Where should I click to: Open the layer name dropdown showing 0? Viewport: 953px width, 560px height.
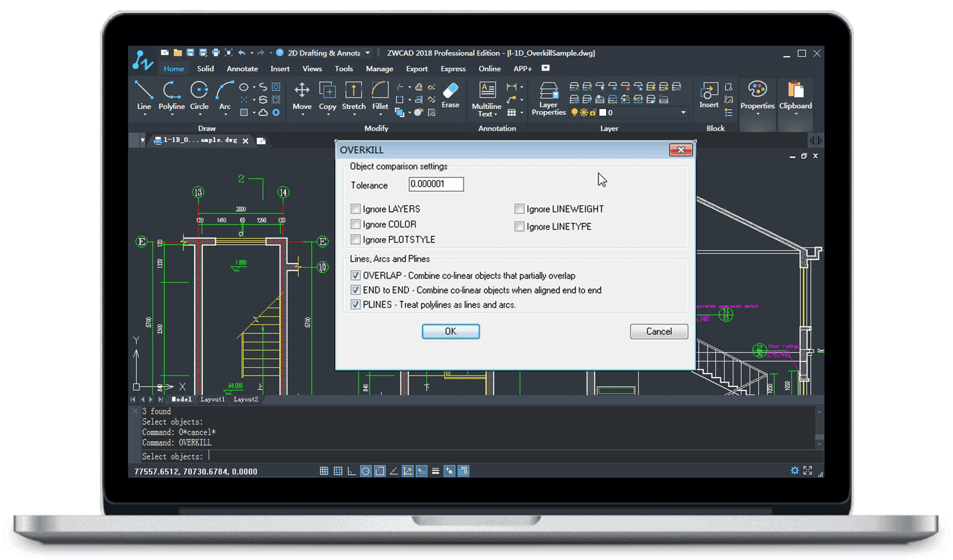(683, 112)
